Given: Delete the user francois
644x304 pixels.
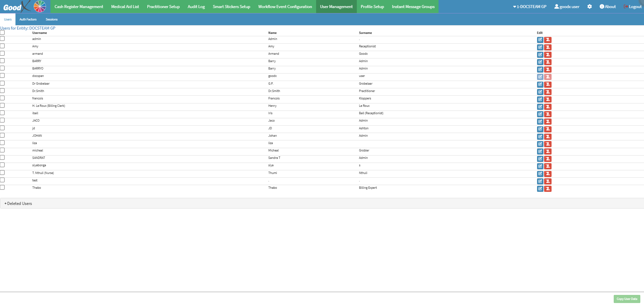Looking at the screenshot, I should pos(547,99).
